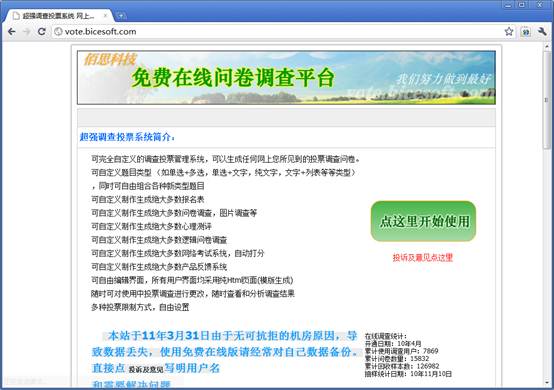Screen dimensions: 554x390
Task: Click the 累计回收样本数: 126982 statistic
Action: click(x=402, y=366)
